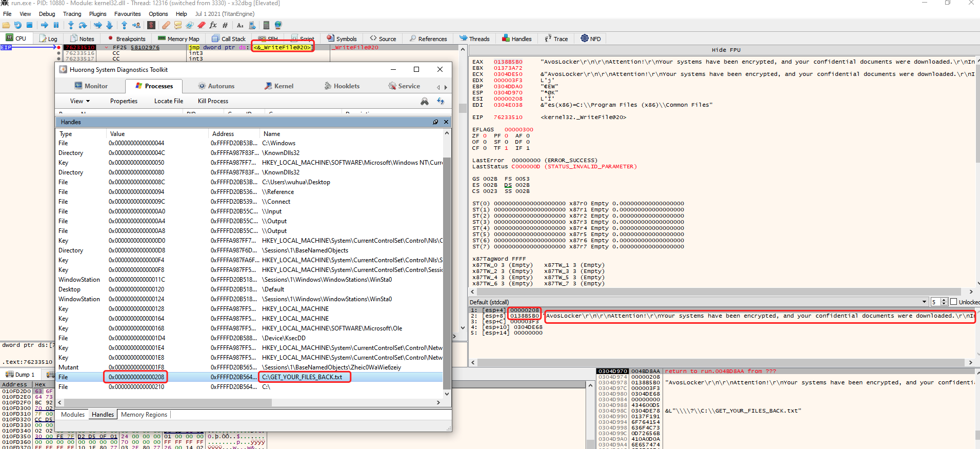Increase the argument count spinner value
This screenshot has height=449, width=980.
(944, 300)
